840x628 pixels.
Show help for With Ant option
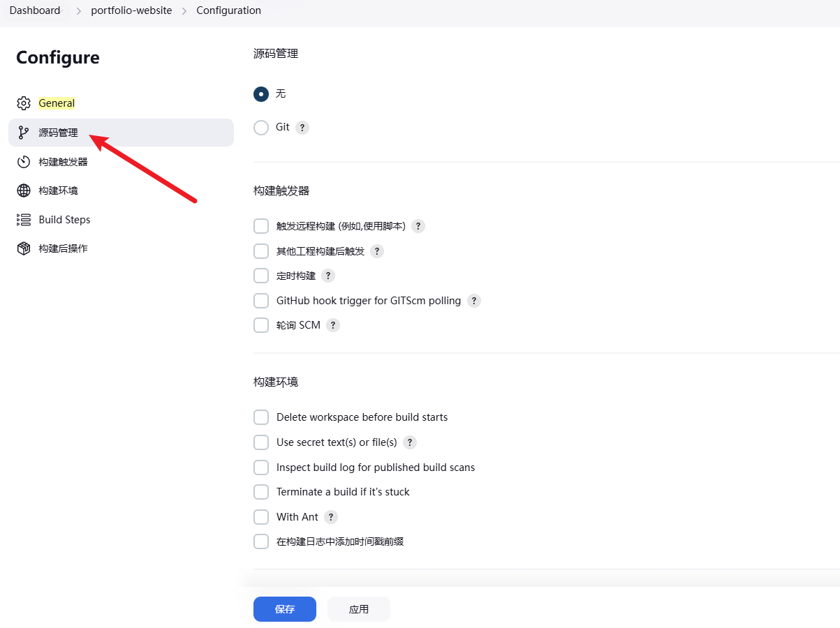click(330, 517)
